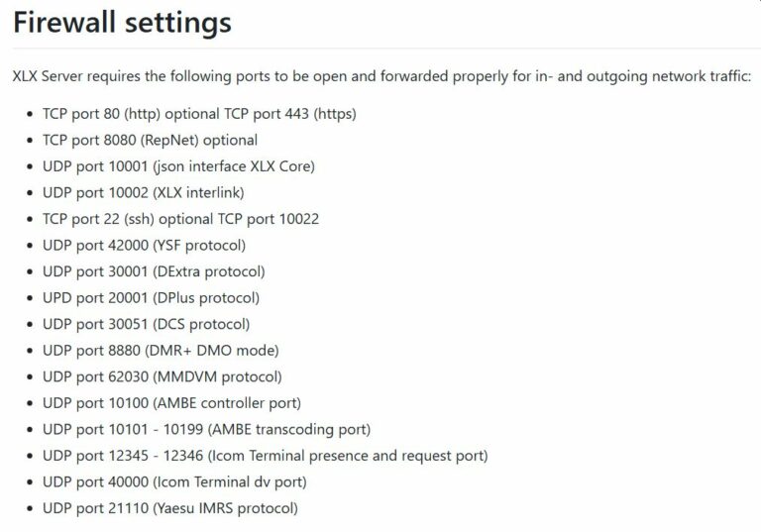Click the bullet before UDP port 42000
Image resolution: width=761 pixels, height=532 pixels.
[30, 246]
